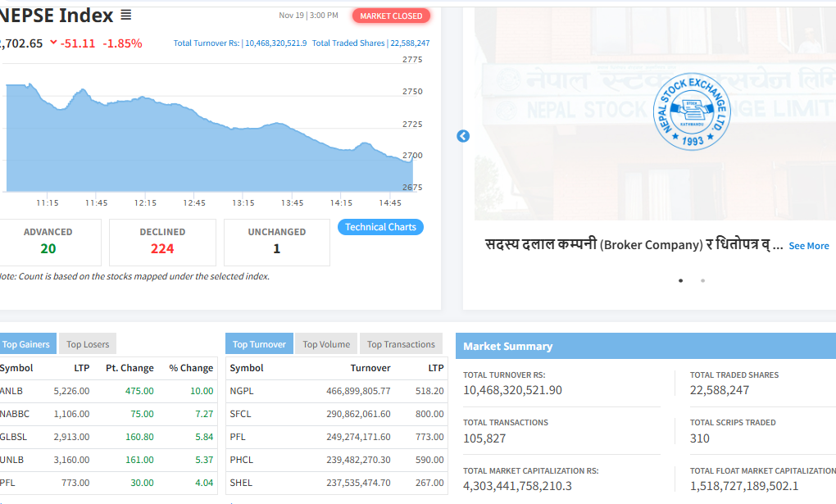This screenshot has height=504, width=836.
Task: Click Total Transactions value 105,827
Action: (x=484, y=438)
